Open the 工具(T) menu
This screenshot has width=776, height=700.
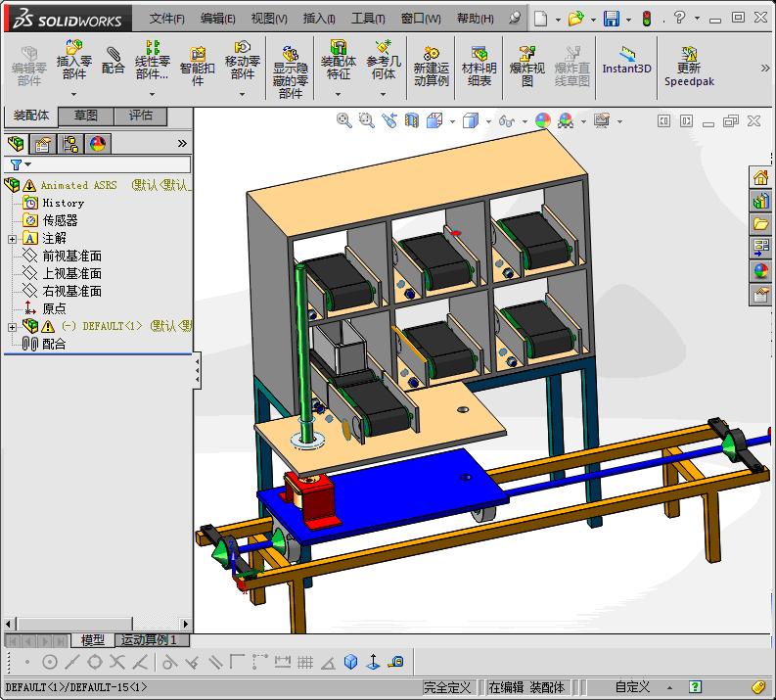tap(368, 19)
